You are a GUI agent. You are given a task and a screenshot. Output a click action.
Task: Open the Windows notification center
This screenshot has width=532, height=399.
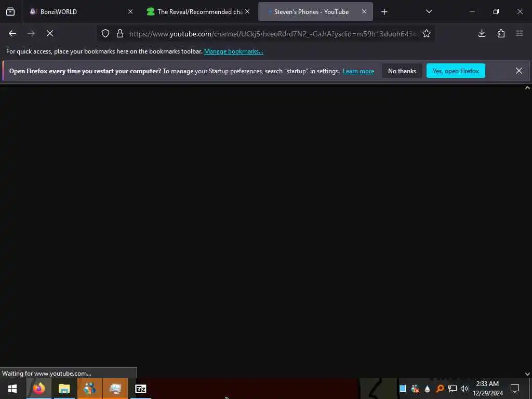[x=515, y=389]
